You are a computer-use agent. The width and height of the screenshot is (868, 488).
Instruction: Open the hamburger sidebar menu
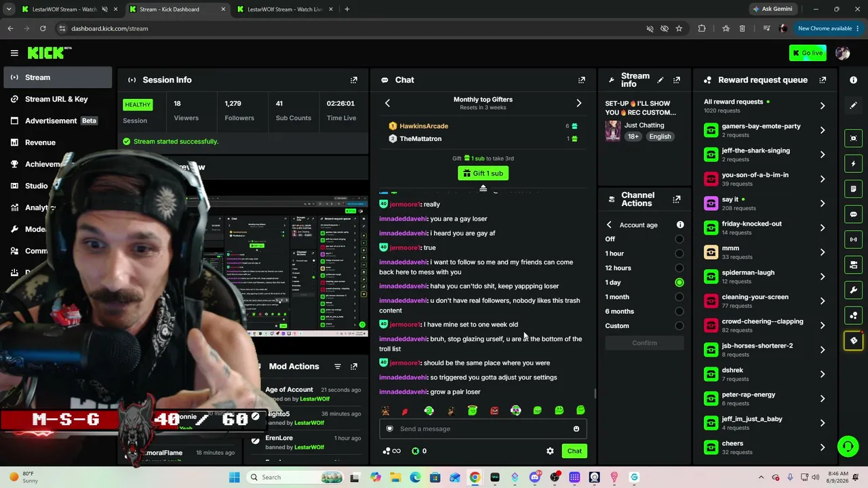pyautogui.click(x=14, y=53)
